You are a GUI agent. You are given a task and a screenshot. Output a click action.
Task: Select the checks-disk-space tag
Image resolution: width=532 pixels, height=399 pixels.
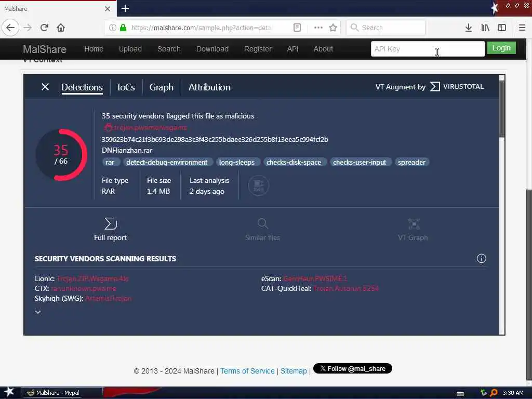[294, 162]
